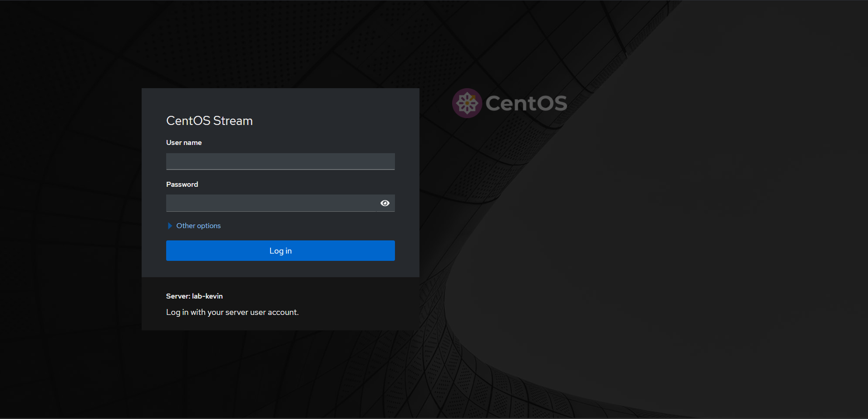The width and height of the screenshot is (868, 419).
Task: Click the left end of the Log in button
Action: 177,251
